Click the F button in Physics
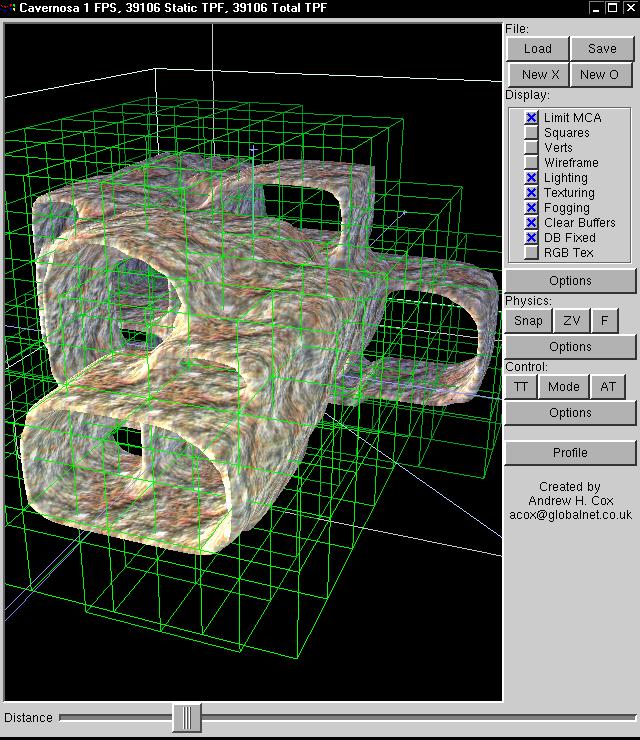This screenshot has height=740, width=640. [x=604, y=320]
